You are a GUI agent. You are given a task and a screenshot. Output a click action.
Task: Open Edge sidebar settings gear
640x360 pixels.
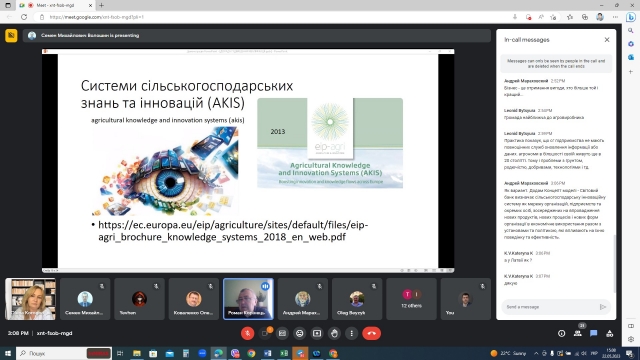631,339
